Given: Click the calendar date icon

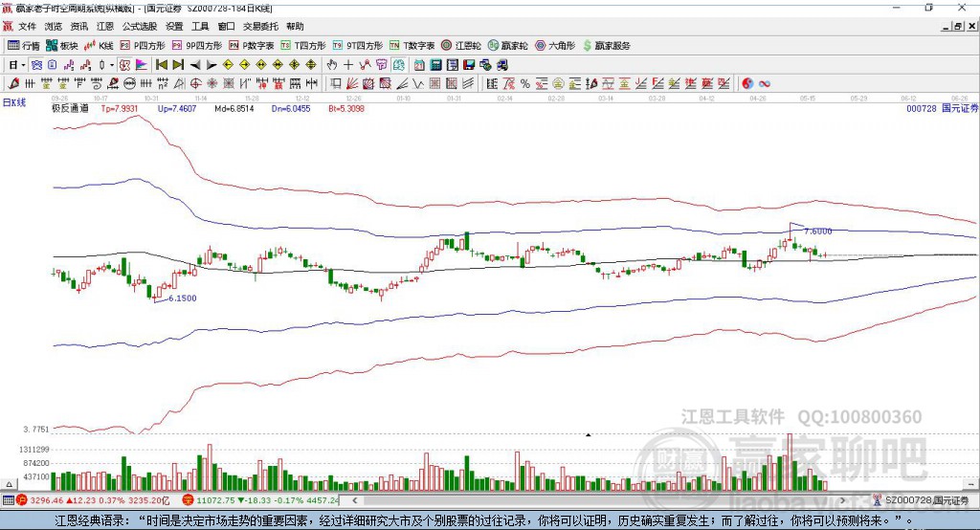Looking at the screenshot, I should point(419,65).
